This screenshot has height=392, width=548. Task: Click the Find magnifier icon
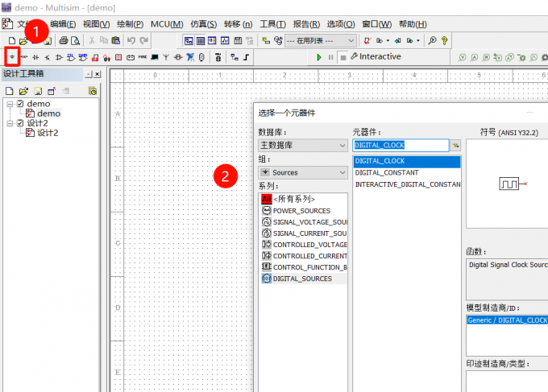click(x=432, y=40)
